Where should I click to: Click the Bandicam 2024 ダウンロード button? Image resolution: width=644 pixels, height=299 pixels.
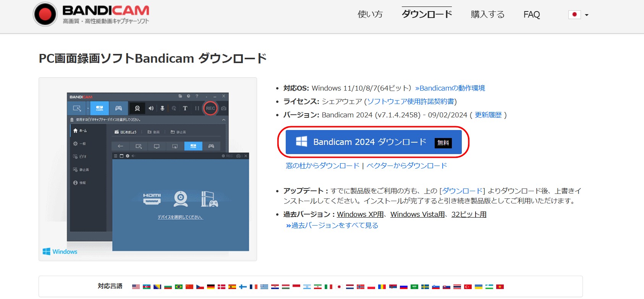click(x=373, y=142)
